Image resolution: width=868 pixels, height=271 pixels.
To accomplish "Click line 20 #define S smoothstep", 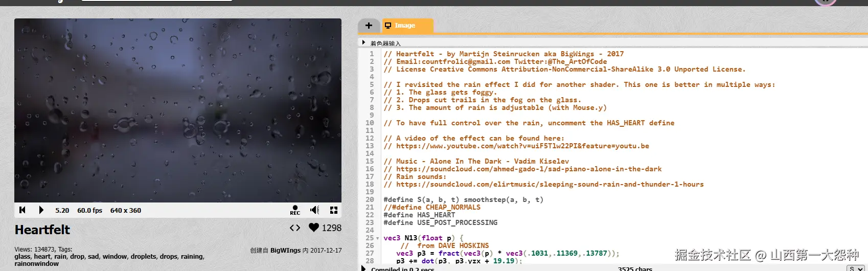I will (x=463, y=199).
